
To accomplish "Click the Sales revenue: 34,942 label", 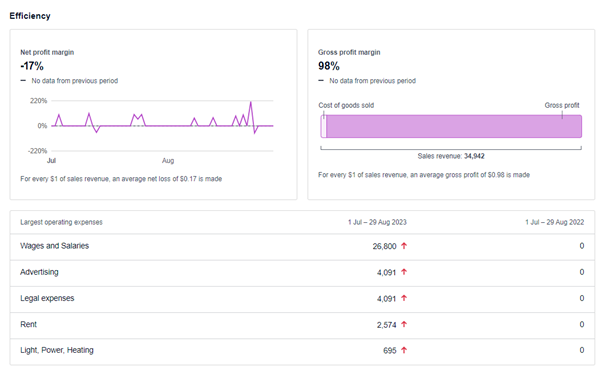I will [451, 156].
